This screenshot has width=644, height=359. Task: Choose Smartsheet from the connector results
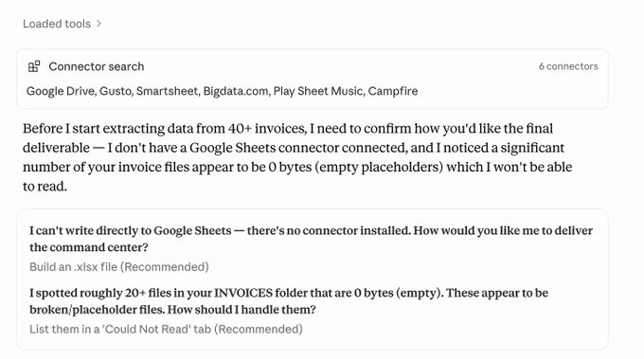(168, 91)
